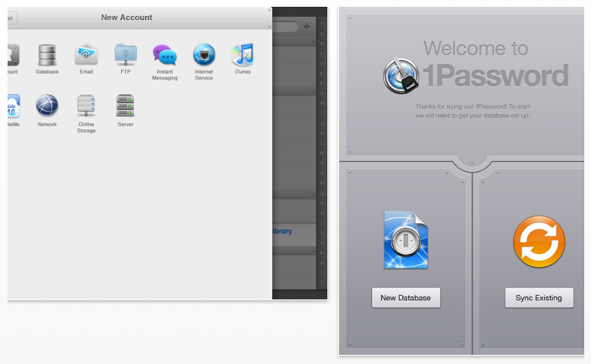591x364 pixels.
Task: Choose the Online Storage account icon
Action: [x=86, y=105]
